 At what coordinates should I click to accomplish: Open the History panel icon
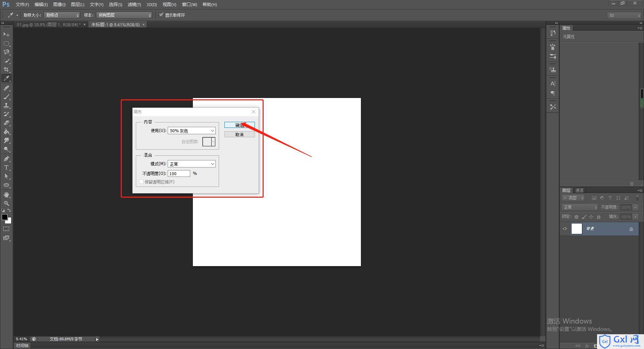(553, 33)
